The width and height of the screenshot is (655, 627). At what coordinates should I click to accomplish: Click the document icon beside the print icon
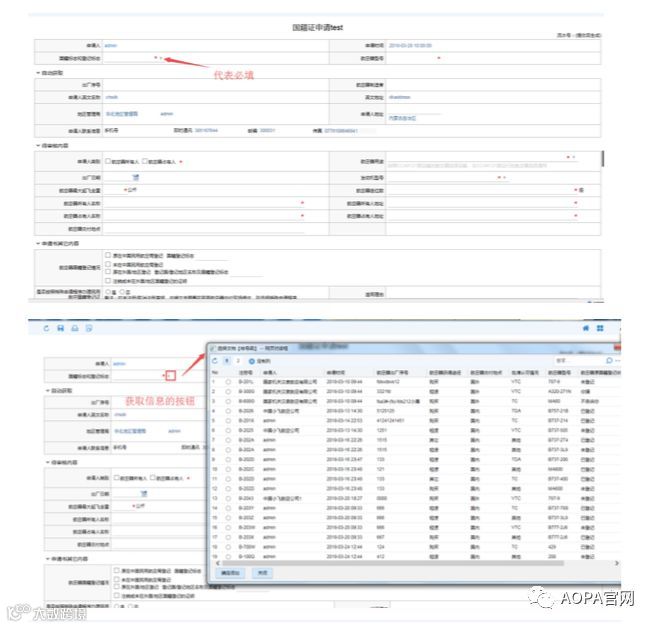[x=89, y=328]
